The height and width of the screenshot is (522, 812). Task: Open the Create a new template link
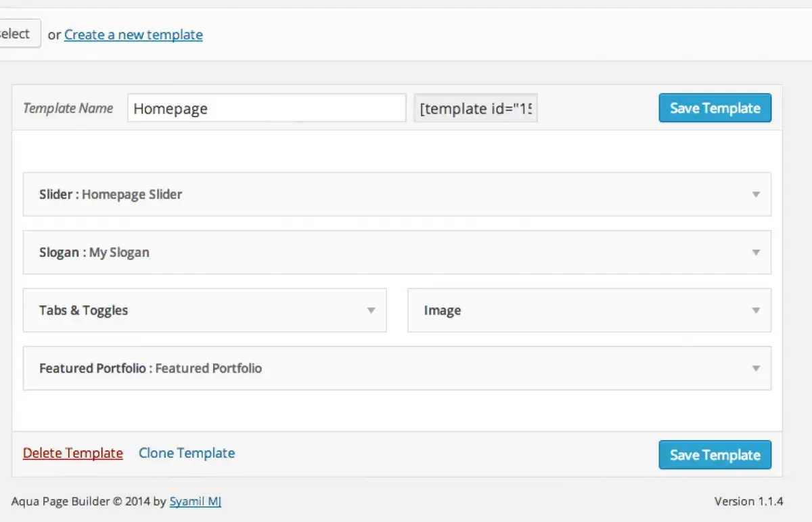pos(133,35)
